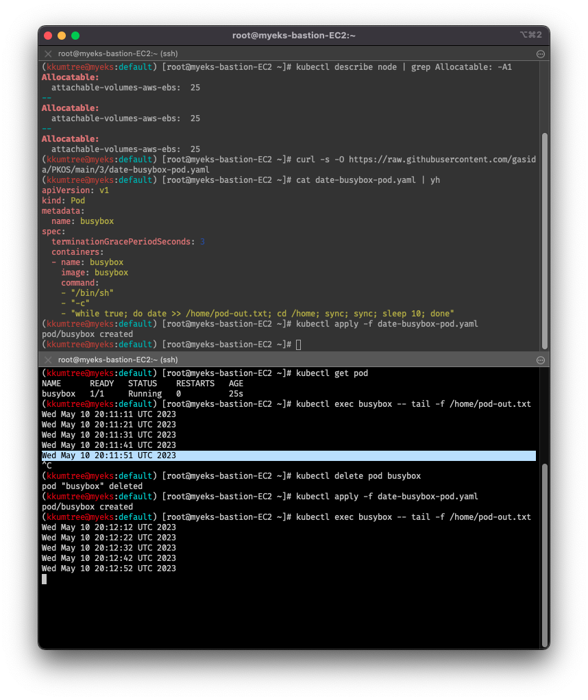Click the '1/1' ready value
Viewport: 588px width, 700px height.
click(97, 394)
